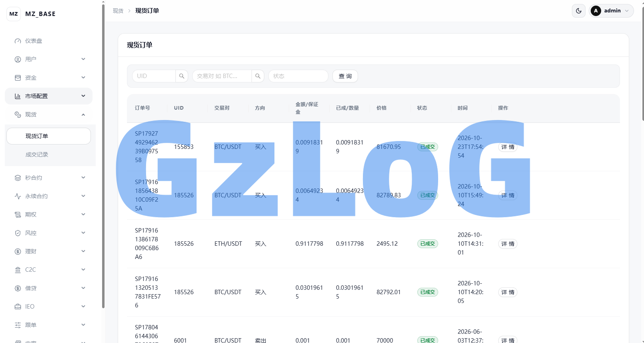Open 详情 for the ETH/USDT order
This screenshot has height=343, width=644.
tap(508, 244)
